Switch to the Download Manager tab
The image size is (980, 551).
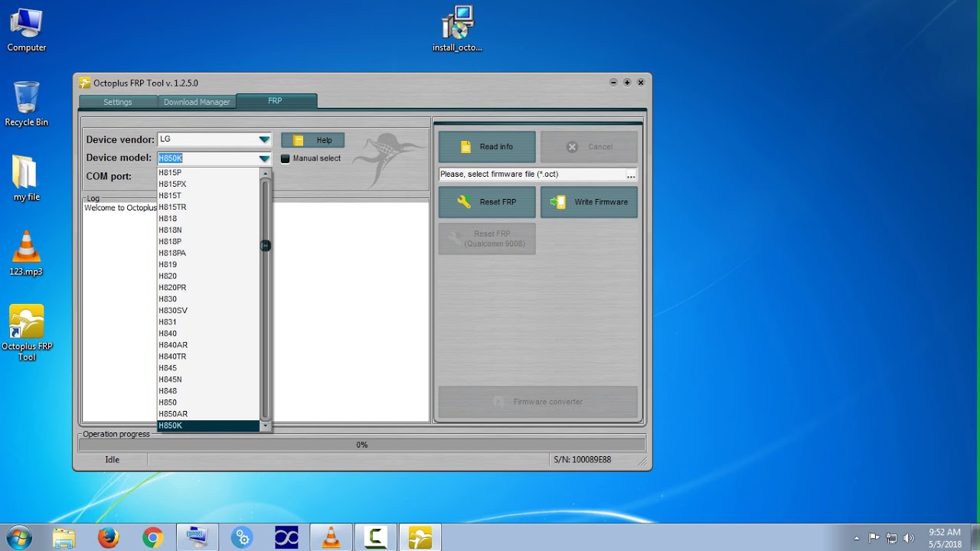click(x=197, y=102)
